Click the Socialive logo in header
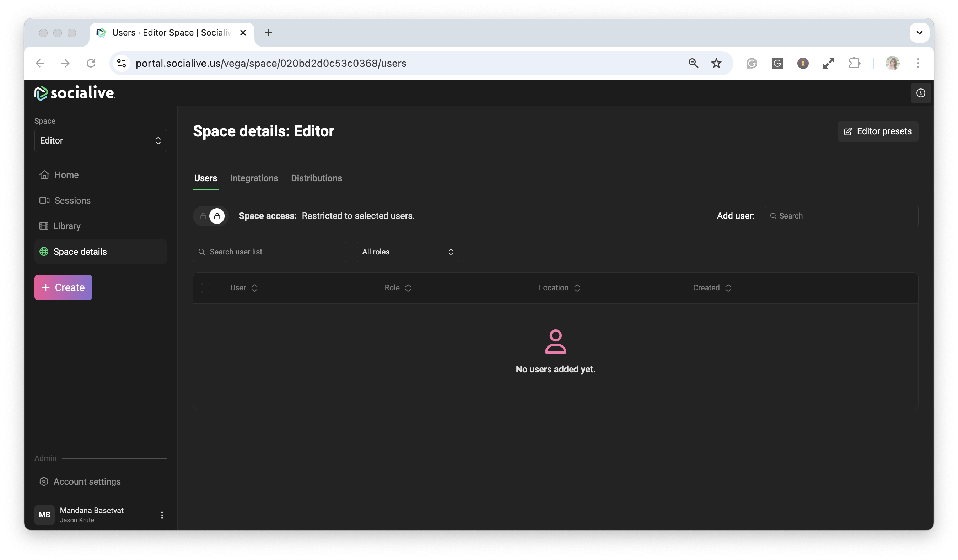This screenshot has height=560, width=958. pyautogui.click(x=75, y=93)
